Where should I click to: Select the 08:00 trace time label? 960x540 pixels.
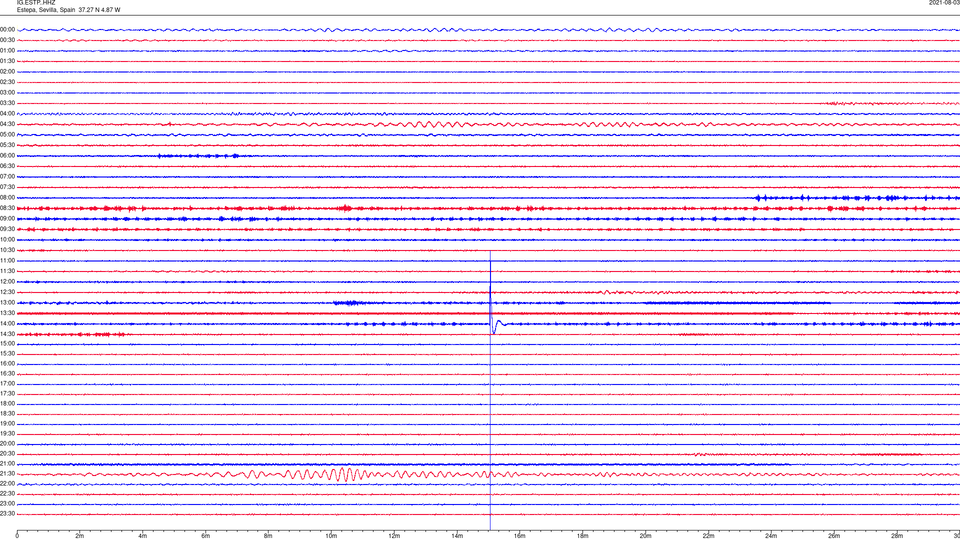click(7, 198)
